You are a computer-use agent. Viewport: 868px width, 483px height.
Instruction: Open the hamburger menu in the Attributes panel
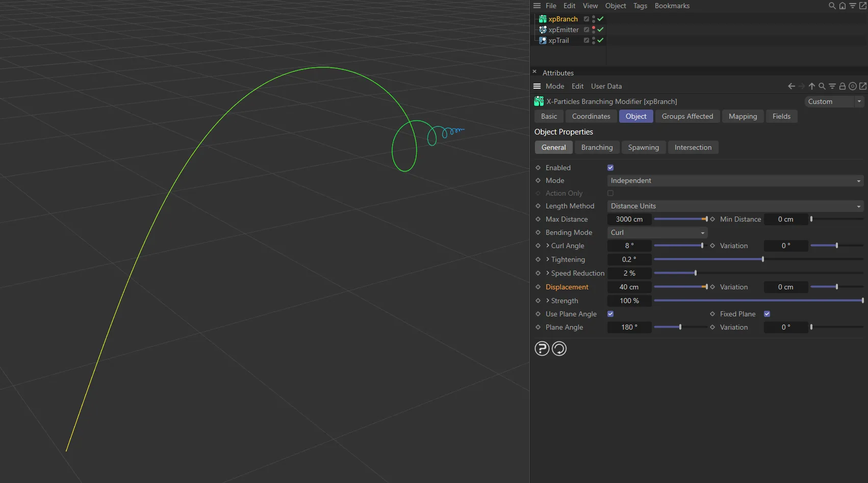[537, 86]
